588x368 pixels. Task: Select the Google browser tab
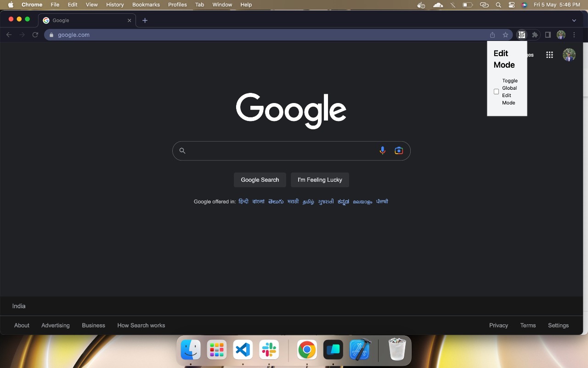coord(83,20)
